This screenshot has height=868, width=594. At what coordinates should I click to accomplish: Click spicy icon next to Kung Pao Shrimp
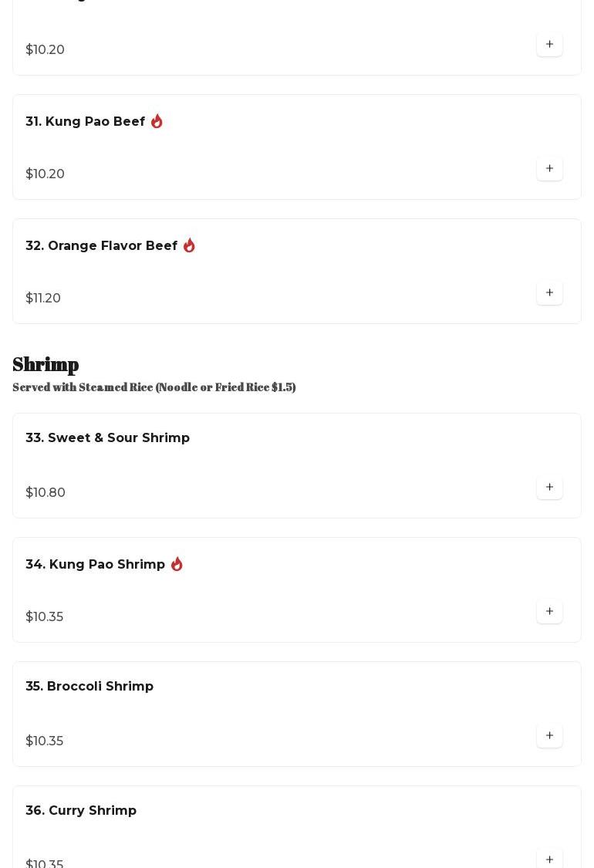177,564
